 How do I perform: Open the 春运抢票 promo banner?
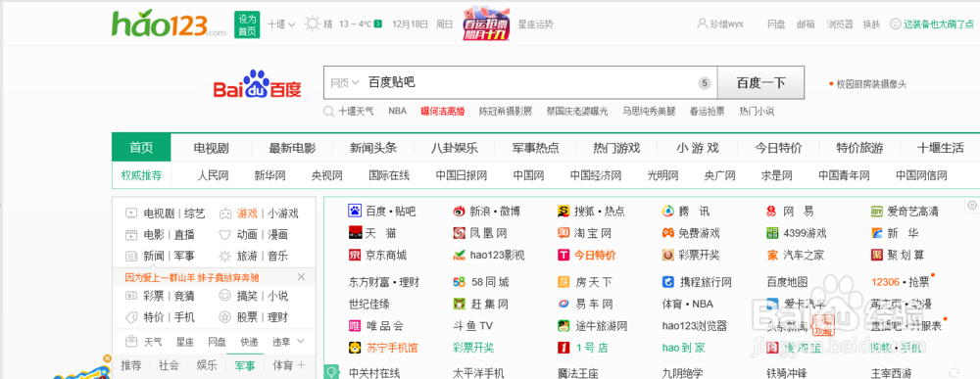click(x=486, y=24)
